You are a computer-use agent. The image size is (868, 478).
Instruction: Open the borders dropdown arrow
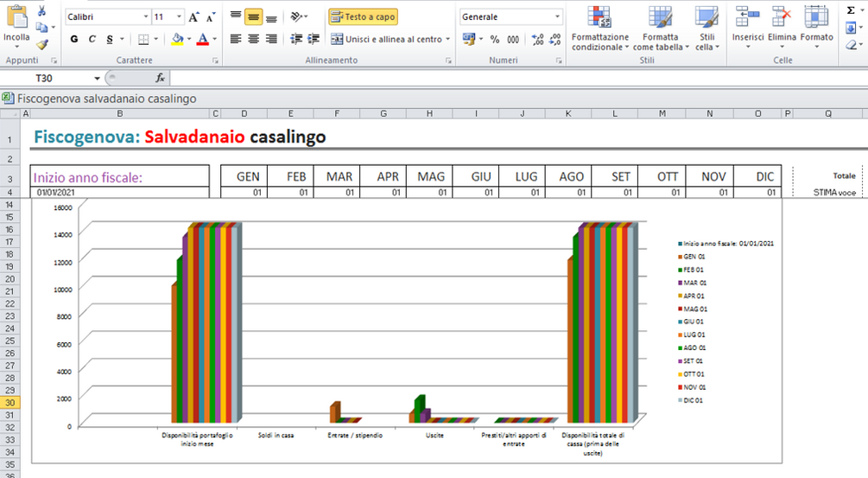(x=155, y=39)
